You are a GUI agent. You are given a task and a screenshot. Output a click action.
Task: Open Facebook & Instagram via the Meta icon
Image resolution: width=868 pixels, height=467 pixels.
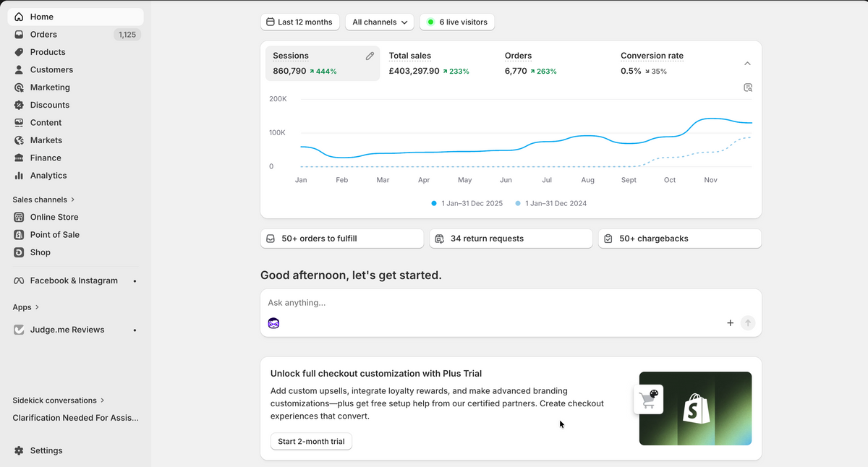pyautogui.click(x=19, y=280)
